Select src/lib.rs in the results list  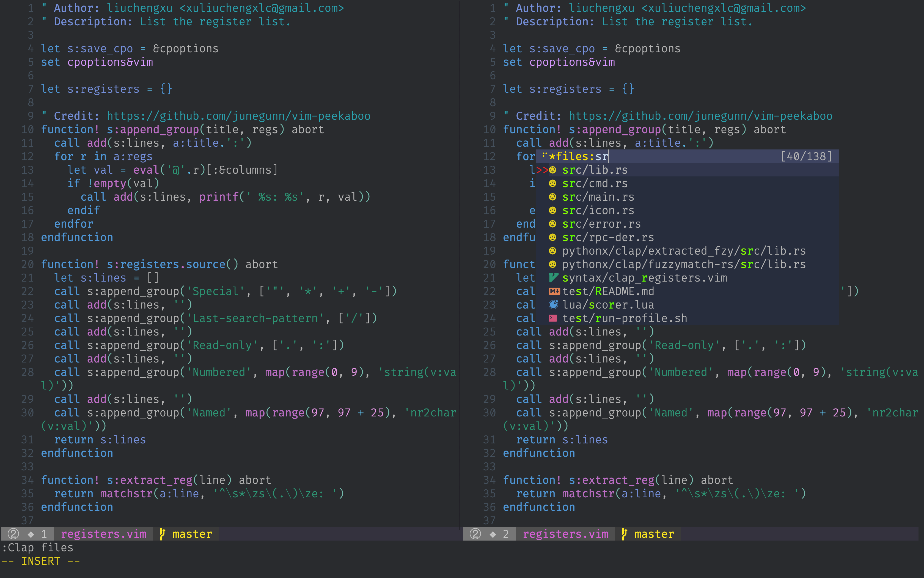pos(687,170)
